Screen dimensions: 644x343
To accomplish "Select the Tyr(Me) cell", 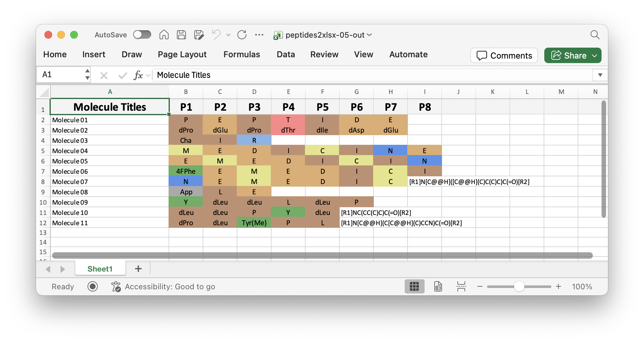I will [254, 223].
